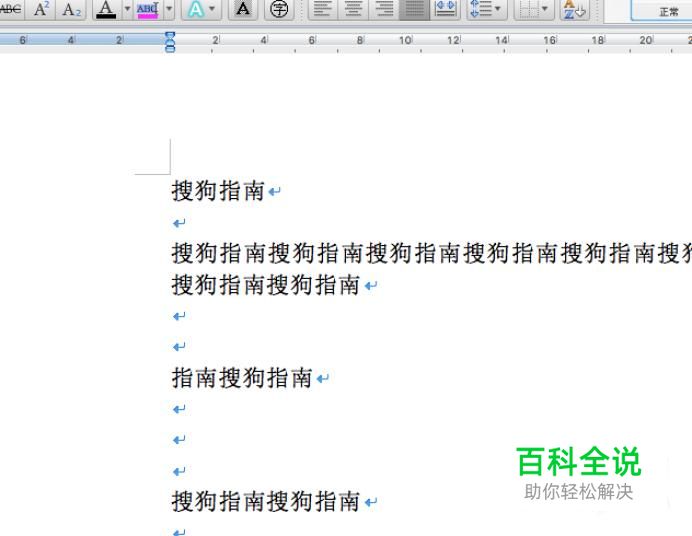Apply strikethrough formatting with ABC button
Screen dimensions: 692x536
coord(11,9)
